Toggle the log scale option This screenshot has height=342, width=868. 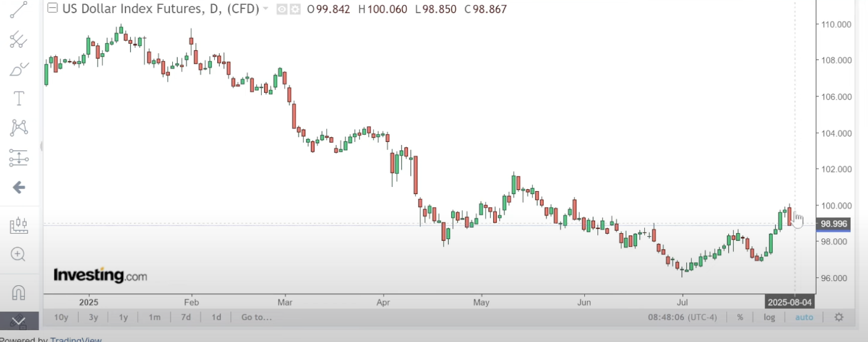pos(769,317)
